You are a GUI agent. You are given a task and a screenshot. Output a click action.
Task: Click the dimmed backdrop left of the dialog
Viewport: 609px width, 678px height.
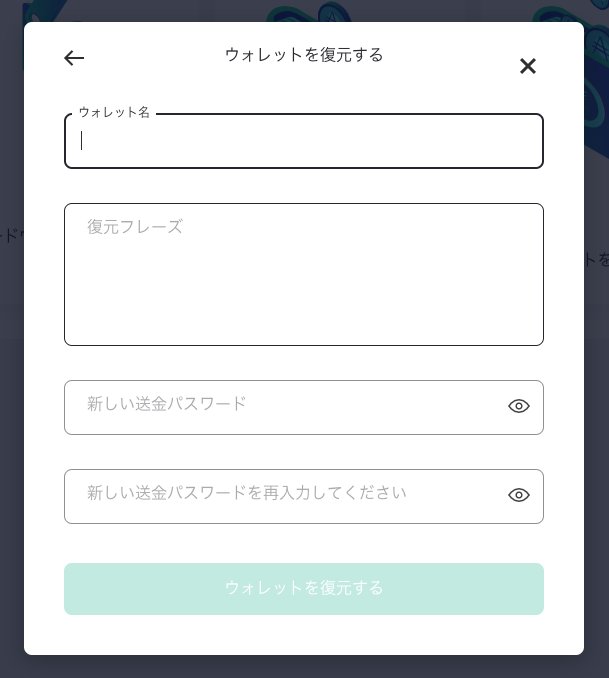[x=11, y=400]
